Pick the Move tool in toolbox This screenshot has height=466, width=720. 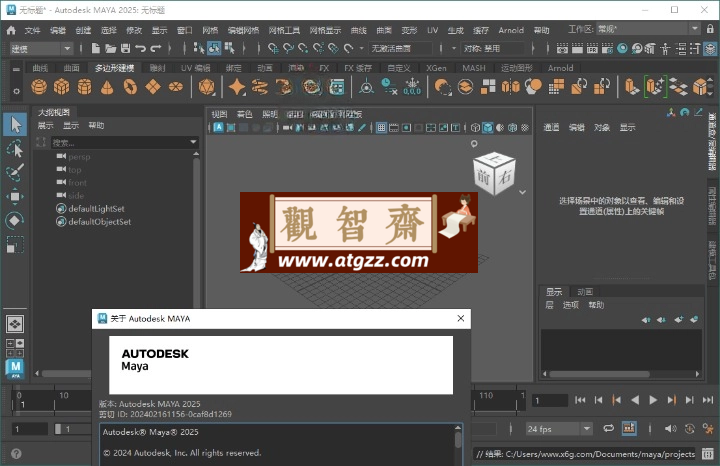[x=15, y=197]
